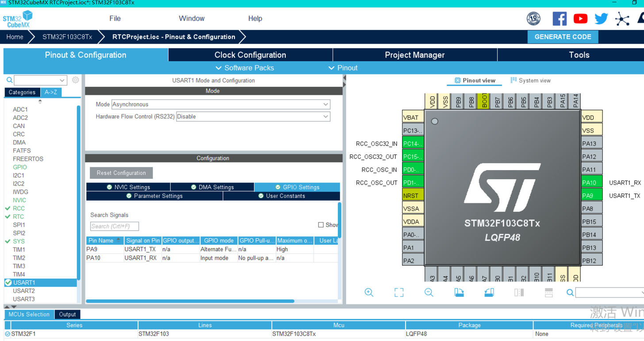The width and height of the screenshot is (644, 341).
Task: Rotate the chip view clockwise
Action: coord(458,292)
